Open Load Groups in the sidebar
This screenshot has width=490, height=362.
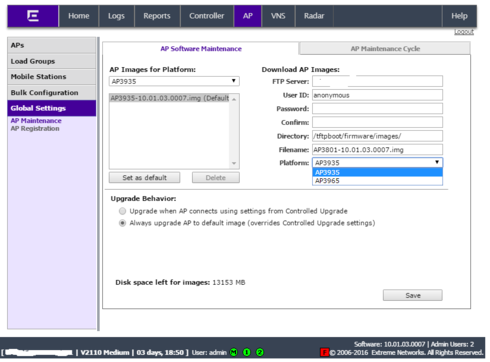pyautogui.click(x=51, y=61)
